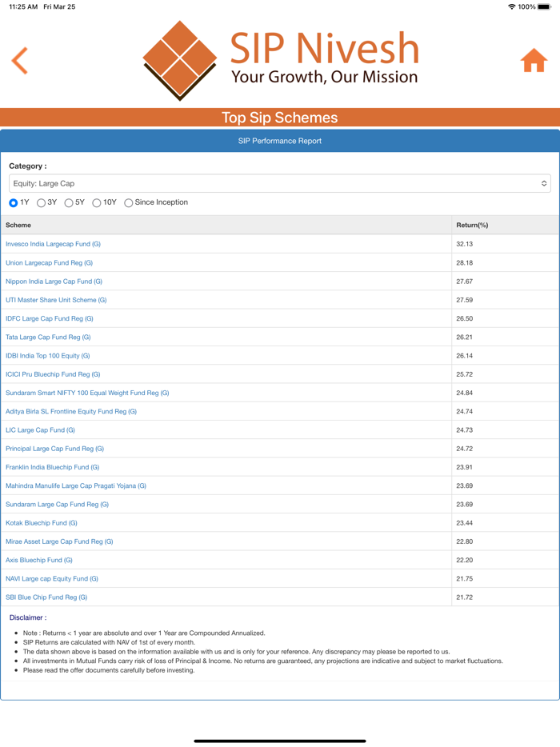Tap the battery status icon
This screenshot has height=747, width=560.
point(544,6)
